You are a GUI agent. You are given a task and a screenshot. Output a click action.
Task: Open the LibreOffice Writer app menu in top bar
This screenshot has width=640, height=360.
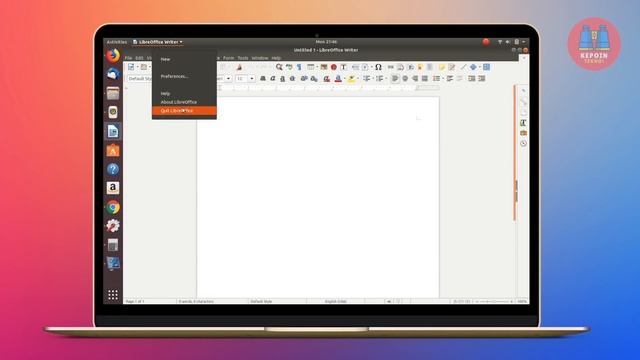[x=158, y=42]
